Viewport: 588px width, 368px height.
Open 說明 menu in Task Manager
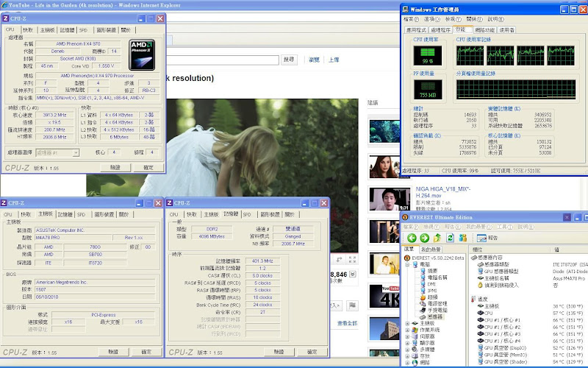pyautogui.click(x=495, y=19)
